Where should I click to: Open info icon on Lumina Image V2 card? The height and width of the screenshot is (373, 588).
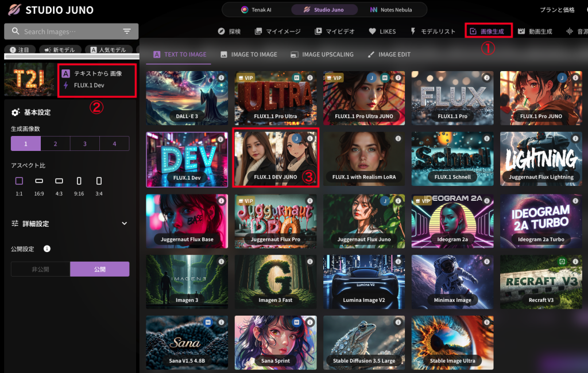tap(399, 261)
